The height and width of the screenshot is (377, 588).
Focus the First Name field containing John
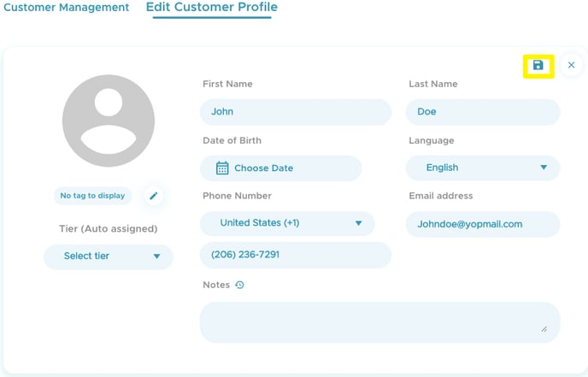pos(296,112)
